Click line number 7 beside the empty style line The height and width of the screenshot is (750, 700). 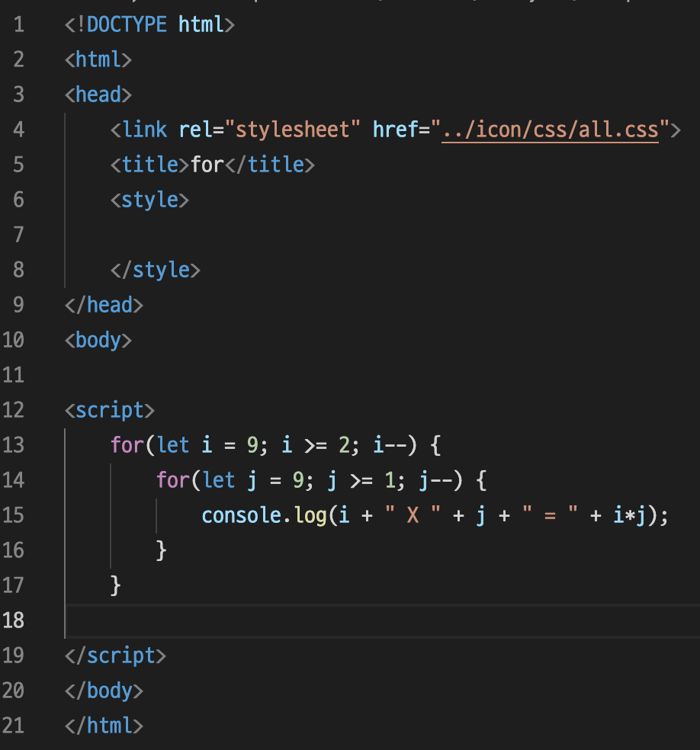(18, 235)
